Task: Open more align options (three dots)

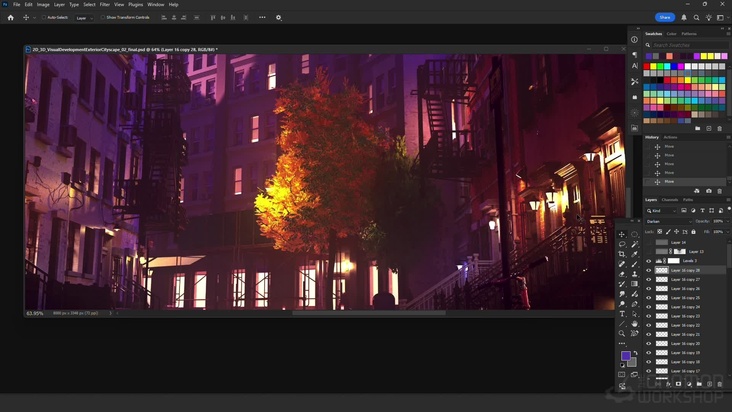Action: click(x=262, y=17)
